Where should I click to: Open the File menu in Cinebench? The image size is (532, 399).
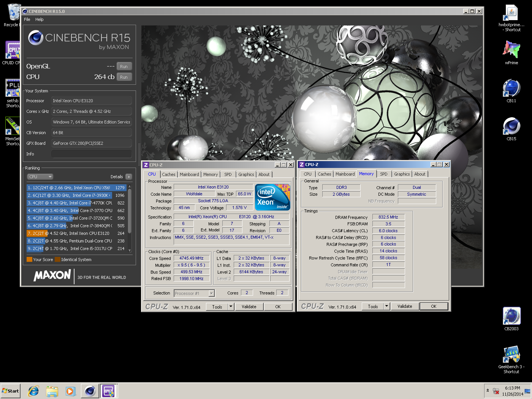point(27,19)
